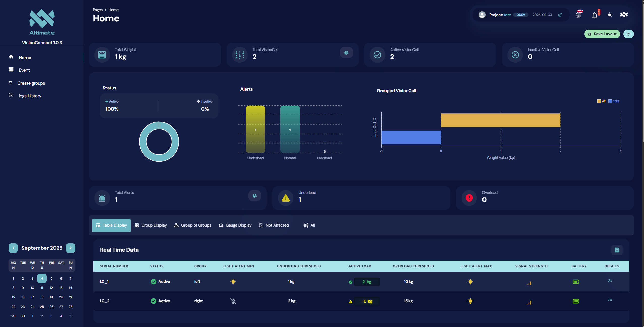644x327 pixels.
Task: Click the Altimate logo icon in header
Action: click(624, 15)
